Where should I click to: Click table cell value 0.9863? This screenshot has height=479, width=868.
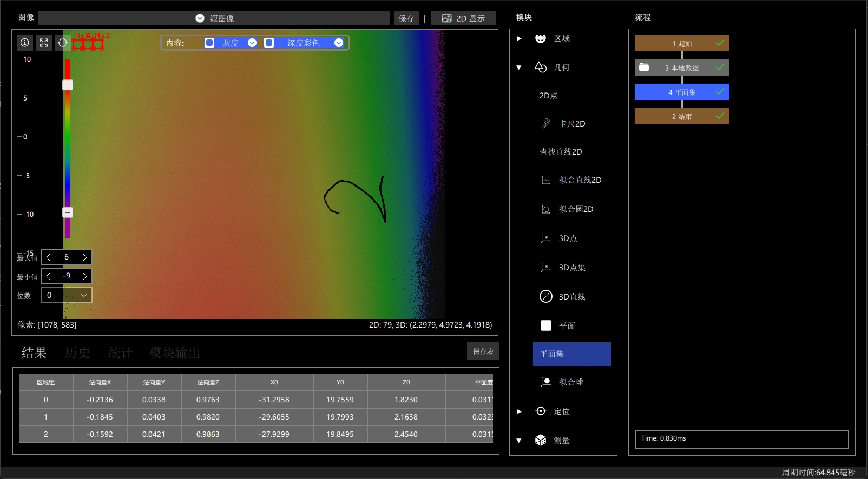coord(208,434)
